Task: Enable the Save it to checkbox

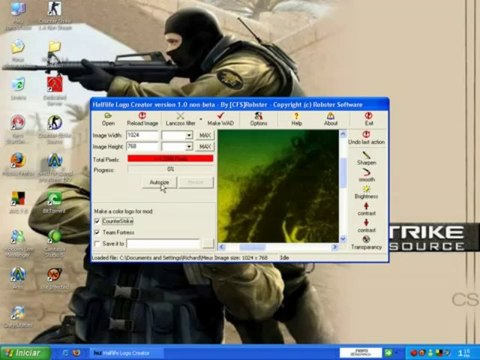Action: point(97,244)
